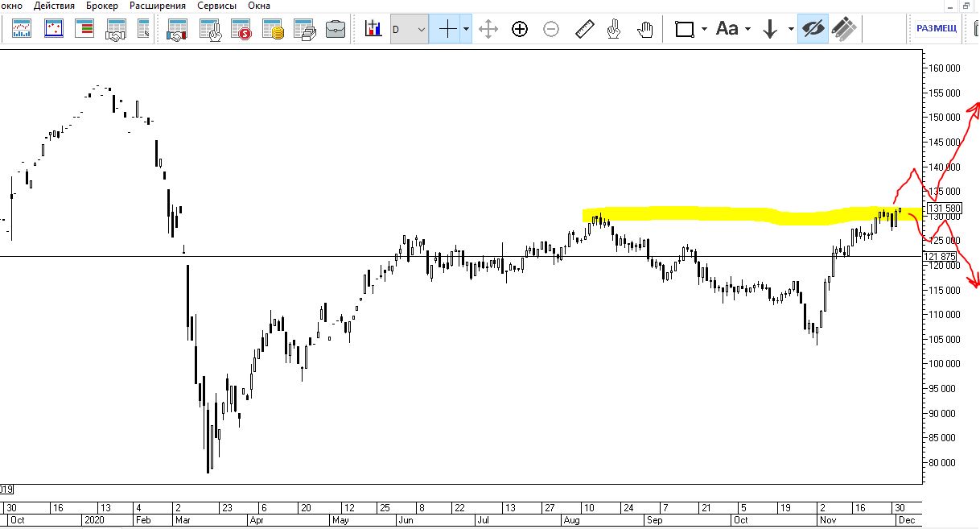Image resolution: width=980 pixels, height=529 pixels.
Task: Open the table with colored rows icon
Action: pos(84,30)
